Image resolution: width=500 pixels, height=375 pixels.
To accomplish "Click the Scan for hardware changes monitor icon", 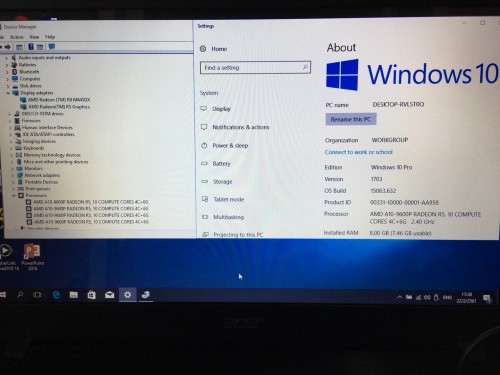I will pyautogui.click(x=52, y=47).
